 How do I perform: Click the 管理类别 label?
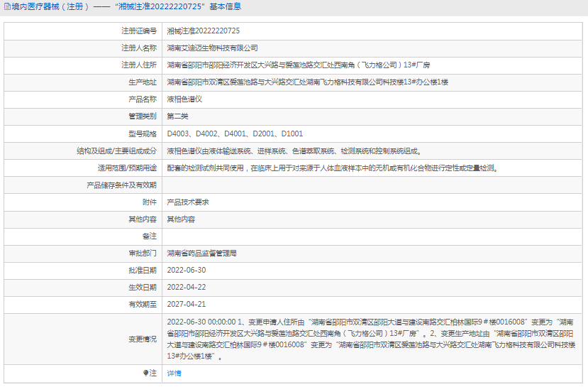pos(143,116)
